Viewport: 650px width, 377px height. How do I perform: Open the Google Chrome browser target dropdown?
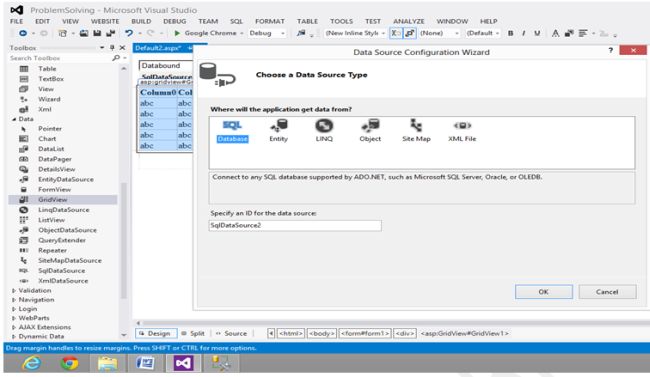point(242,33)
